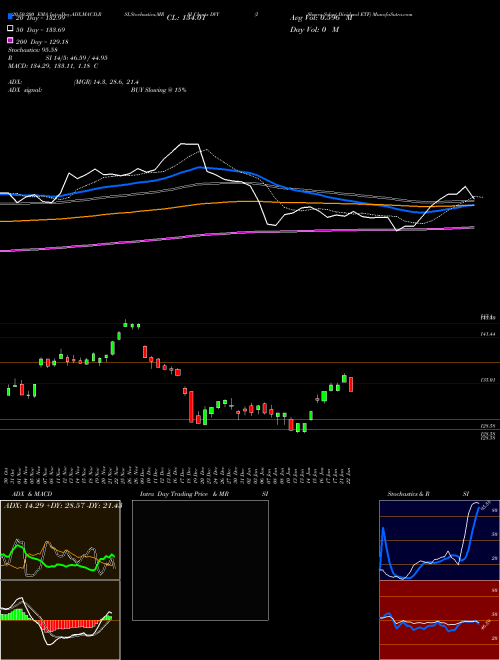Open the MACD histogram chart panel
This screenshot has height=660, width=500.
point(60,620)
